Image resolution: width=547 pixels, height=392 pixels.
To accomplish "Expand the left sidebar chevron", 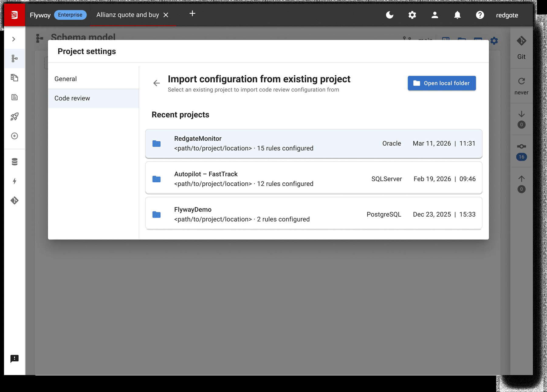I will [14, 39].
